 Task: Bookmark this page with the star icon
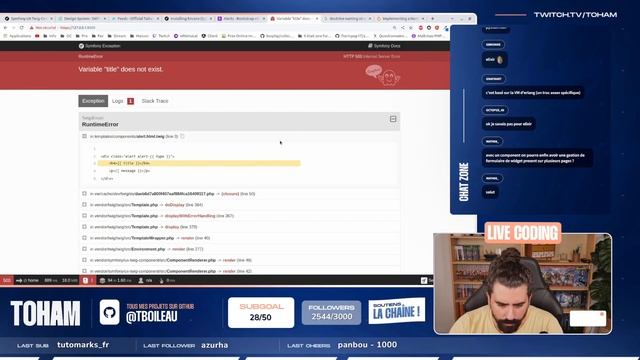411,28
